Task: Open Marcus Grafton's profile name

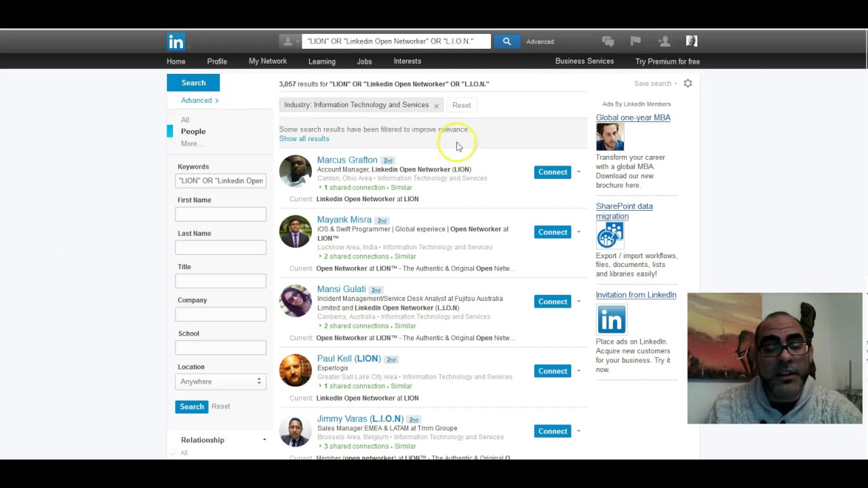Action: (347, 160)
